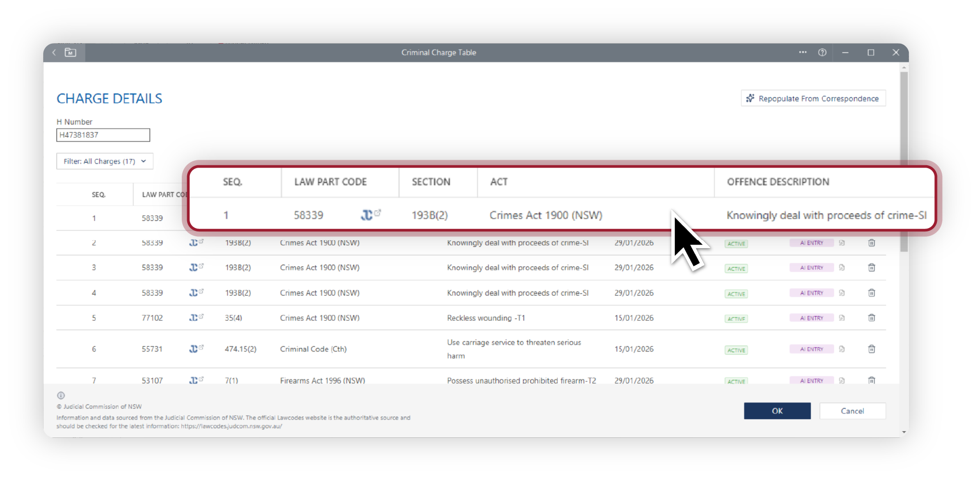Click the H Number input field
The height and width of the screenshot is (481, 980).
103,135
